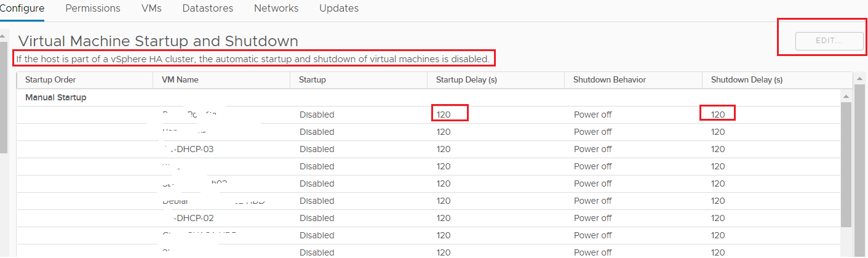The image size is (868, 258).
Task: Sort by Startup Order column header
Action: tap(85, 80)
